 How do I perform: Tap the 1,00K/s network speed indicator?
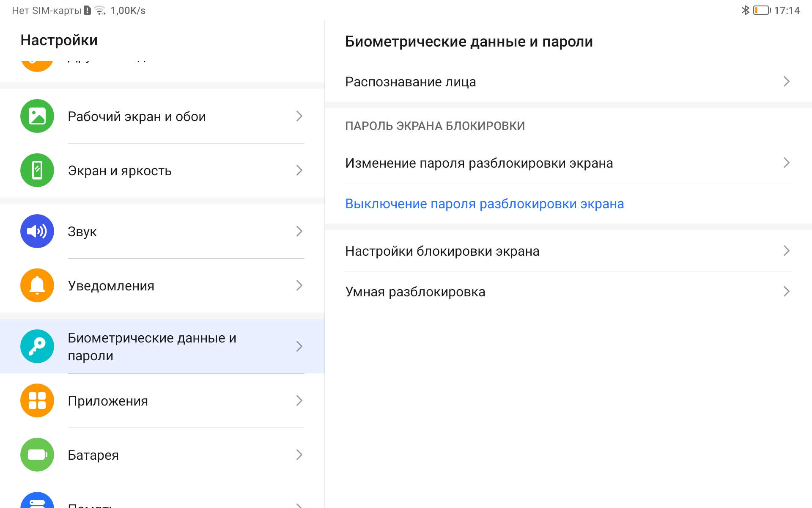(x=128, y=11)
